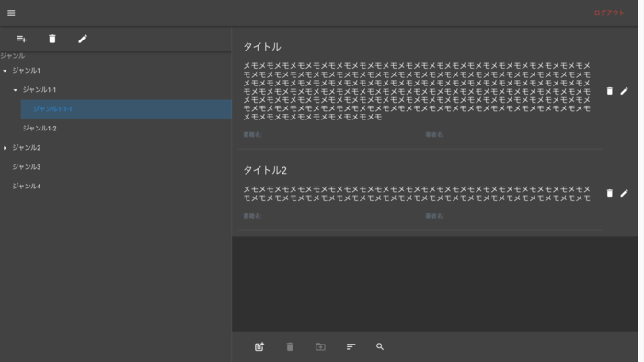
Task: Expand the ジャンル2 tree node
Action: pos(5,148)
